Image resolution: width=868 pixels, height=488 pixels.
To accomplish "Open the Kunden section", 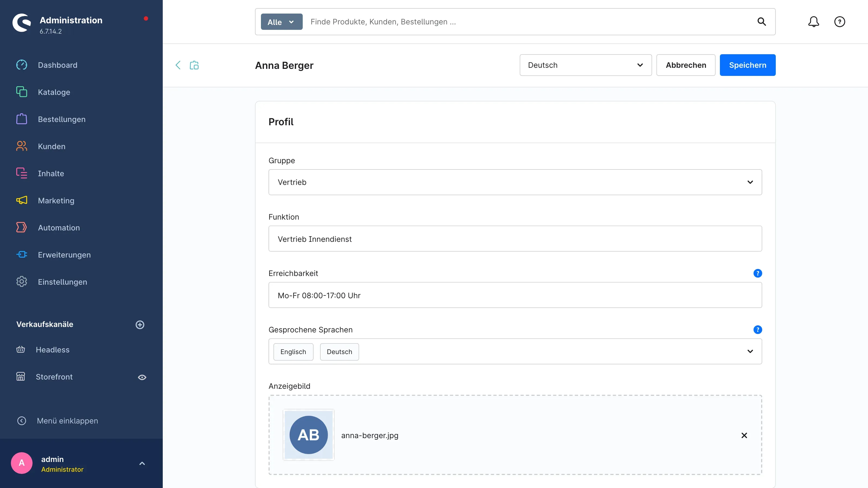I will coord(52,146).
